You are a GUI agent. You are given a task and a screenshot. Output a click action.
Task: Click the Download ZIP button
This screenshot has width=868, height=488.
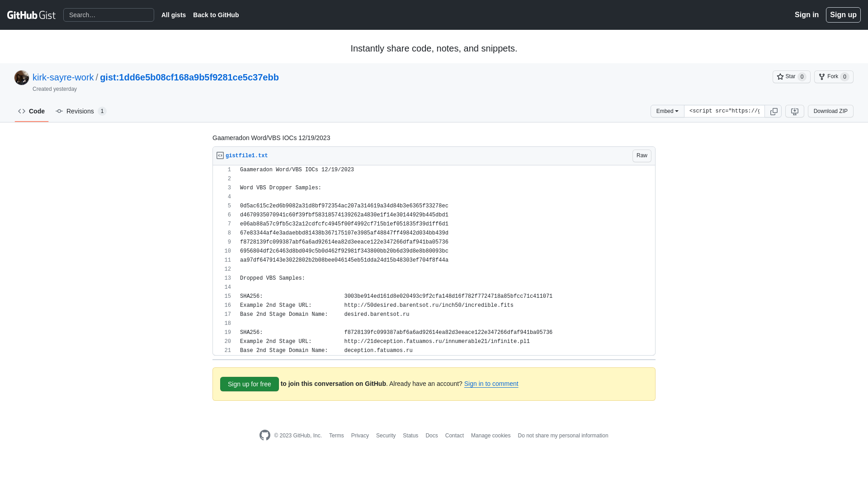click(x=830, y=111)
